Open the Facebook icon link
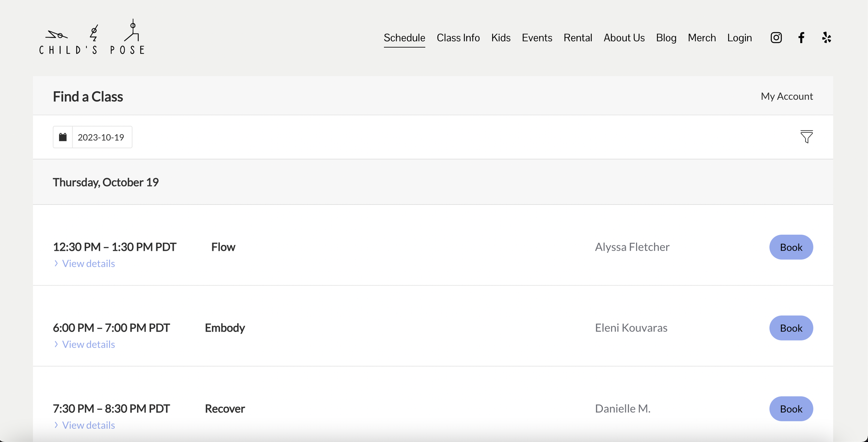 [801, 37]
